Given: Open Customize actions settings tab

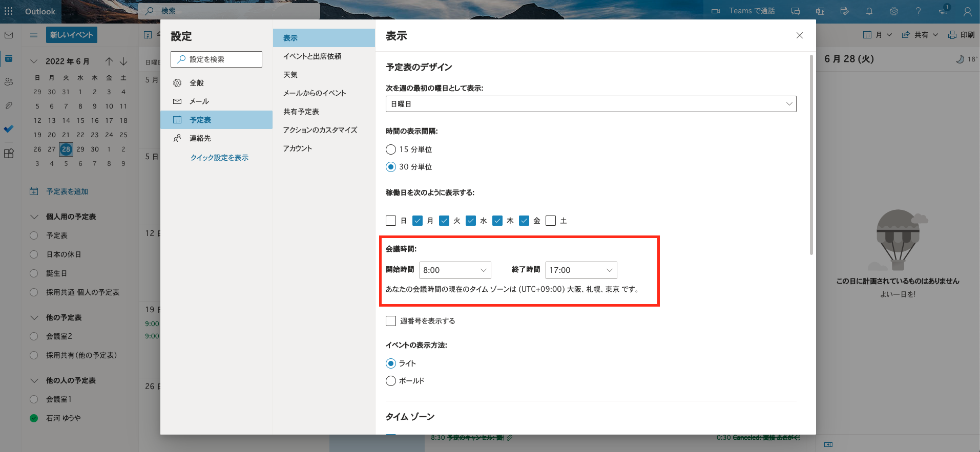Looking at the screenshot, I should pyautogui.click(x=324, y=130).
